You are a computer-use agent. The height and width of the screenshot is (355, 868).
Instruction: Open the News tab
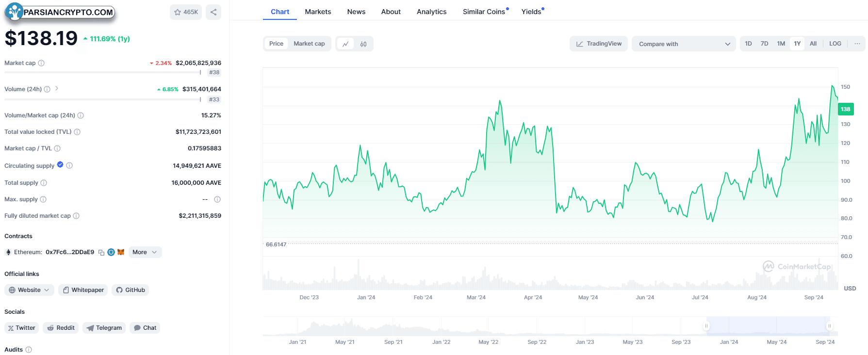356,12
